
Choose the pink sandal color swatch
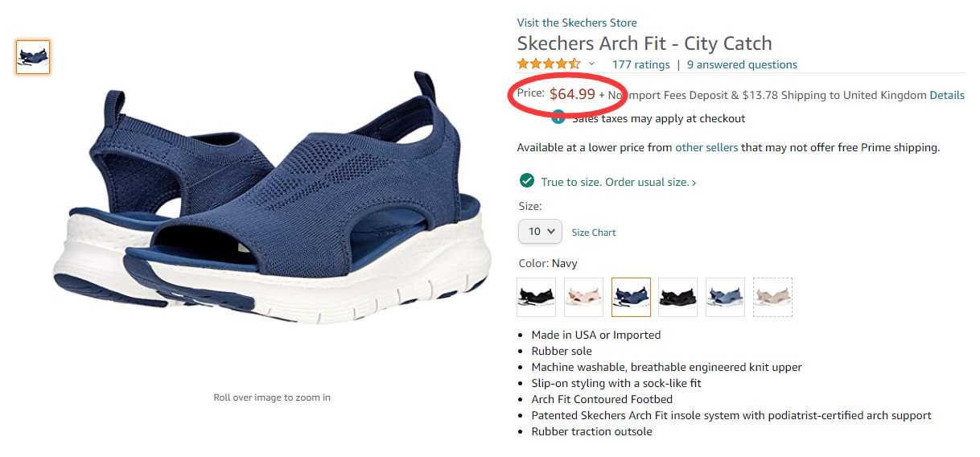[583, 298]
